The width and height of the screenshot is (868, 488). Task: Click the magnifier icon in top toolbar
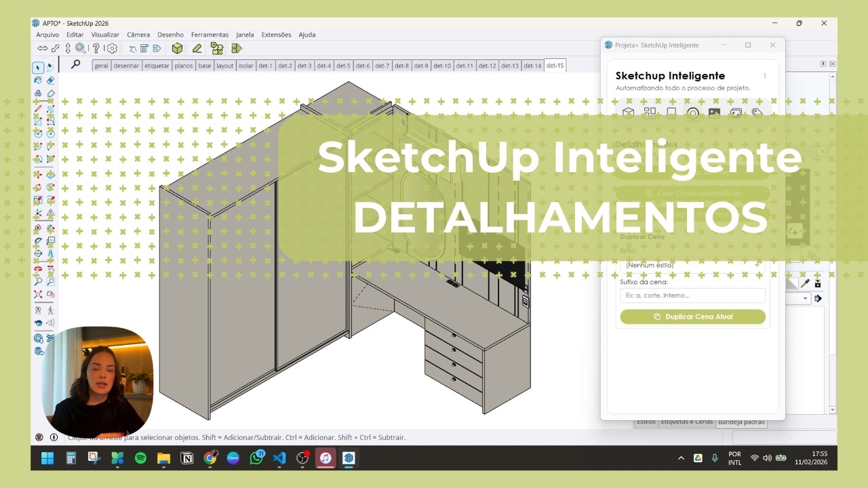[x=81, y=48]
